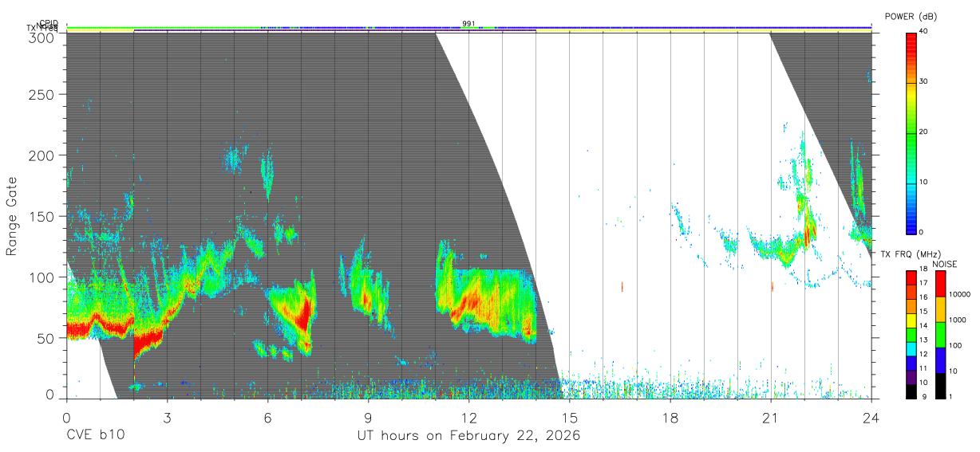Click the POWER (dB) color bar

[x=911, y=132]
